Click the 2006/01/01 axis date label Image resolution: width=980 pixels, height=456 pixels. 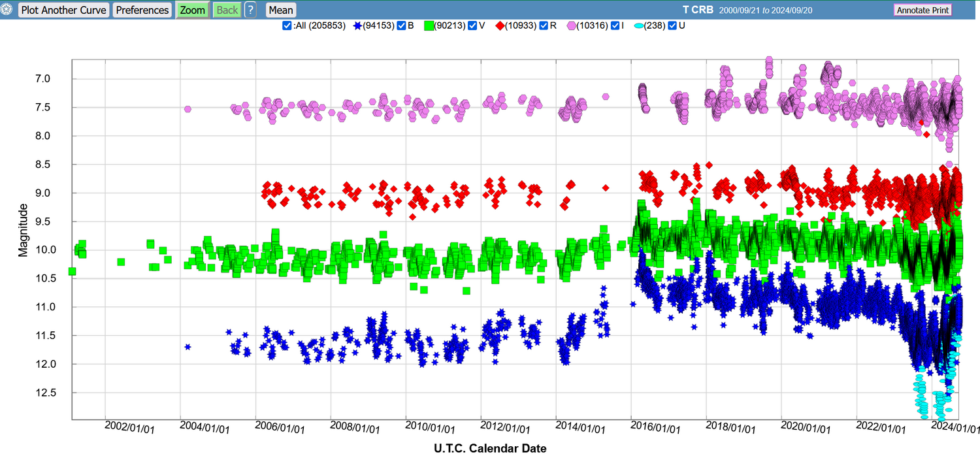point(281,427)
